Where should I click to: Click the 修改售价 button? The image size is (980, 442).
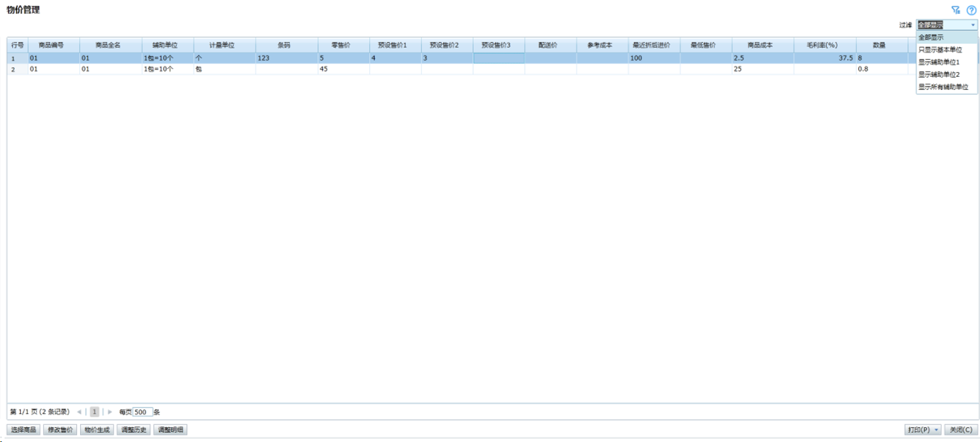(61, 430)
